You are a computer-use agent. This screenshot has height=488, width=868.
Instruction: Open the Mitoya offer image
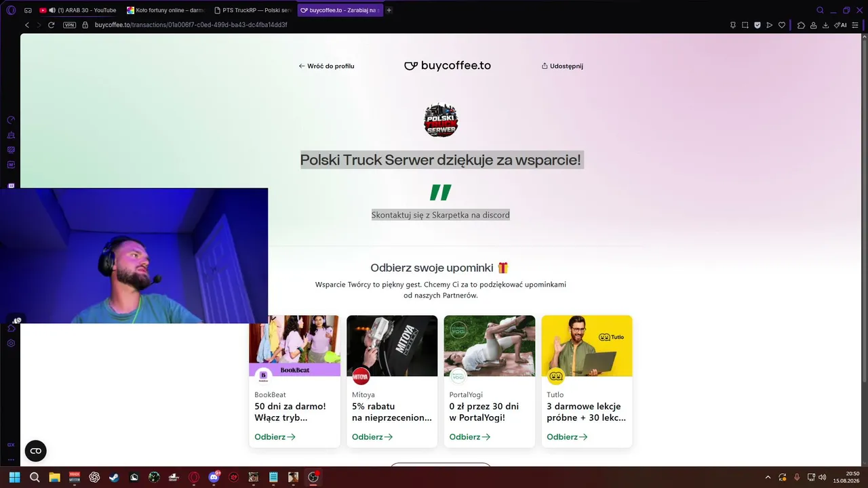point(392,346)
